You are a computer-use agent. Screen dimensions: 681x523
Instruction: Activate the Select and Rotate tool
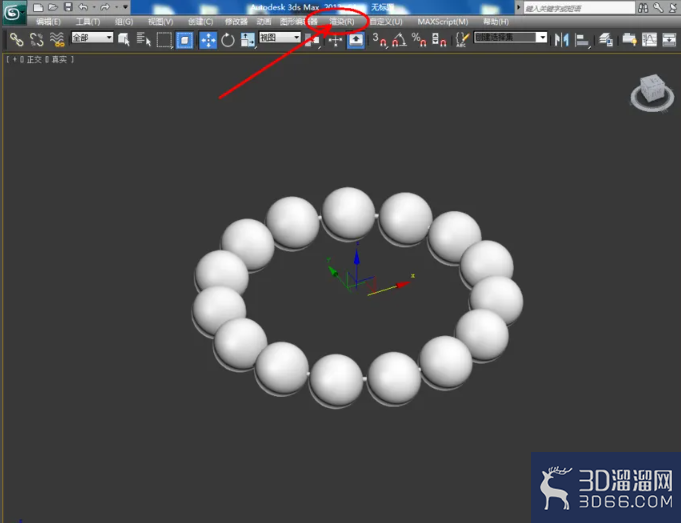[228, 40]
